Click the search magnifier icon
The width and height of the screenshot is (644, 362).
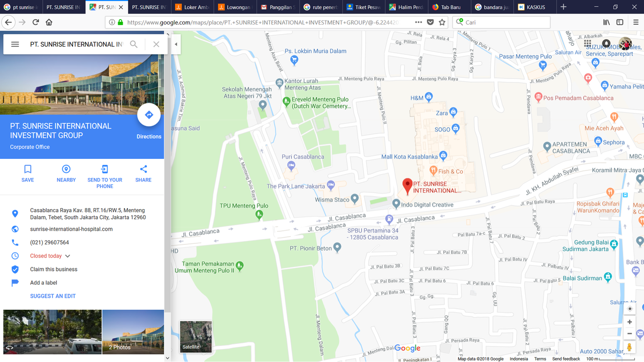click(134, 44)
